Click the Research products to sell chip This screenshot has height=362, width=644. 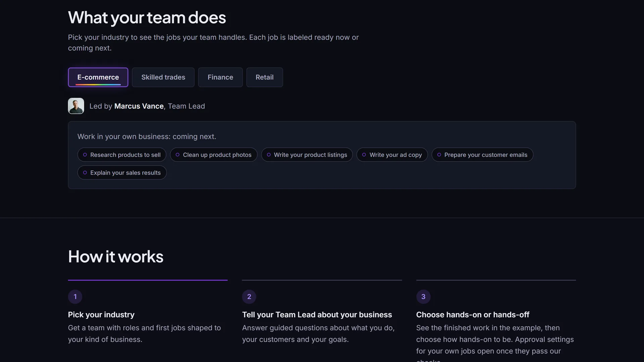coord(122,155)
